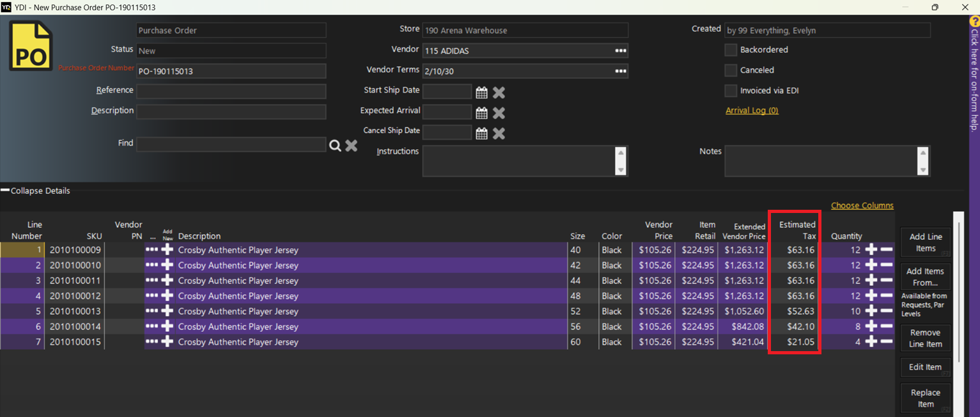The height and width of the screenshot is (417, 980).
Task: Check the Canceled checkbox
Action: [x=731, y=70]
